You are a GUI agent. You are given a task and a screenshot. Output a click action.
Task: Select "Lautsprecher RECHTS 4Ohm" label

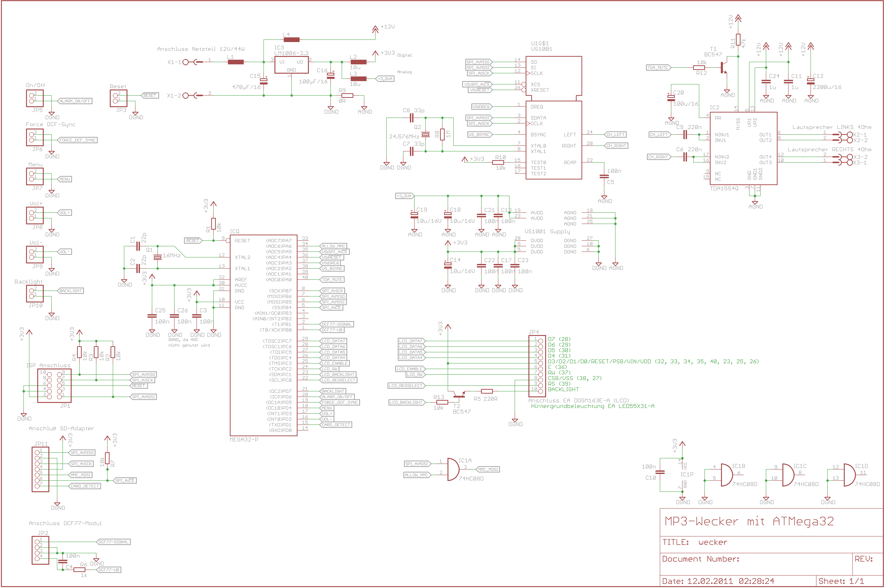click(829, 149)
